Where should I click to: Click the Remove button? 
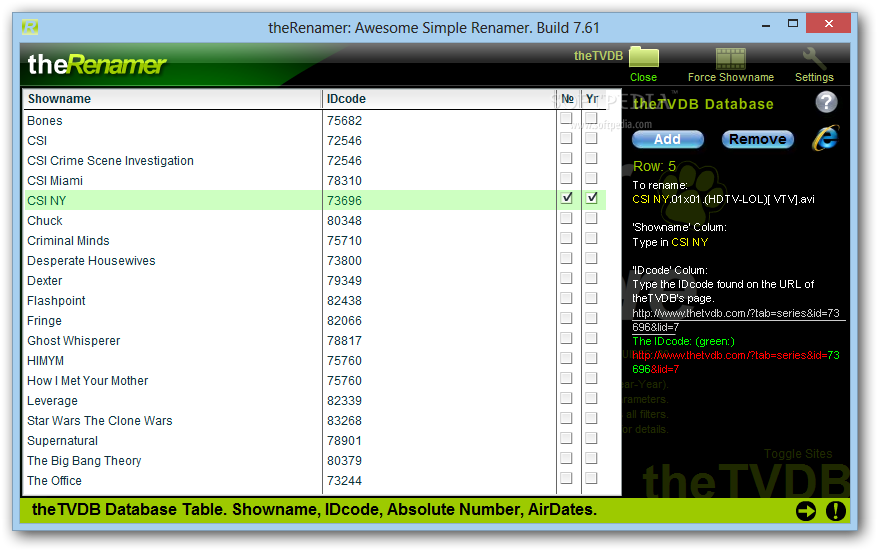(758, 139)
